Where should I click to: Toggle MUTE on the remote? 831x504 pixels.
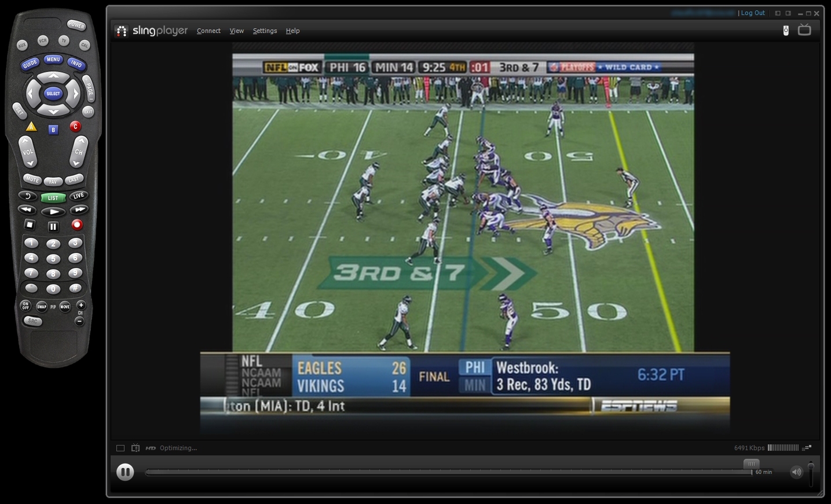click(x=32, y=179)
